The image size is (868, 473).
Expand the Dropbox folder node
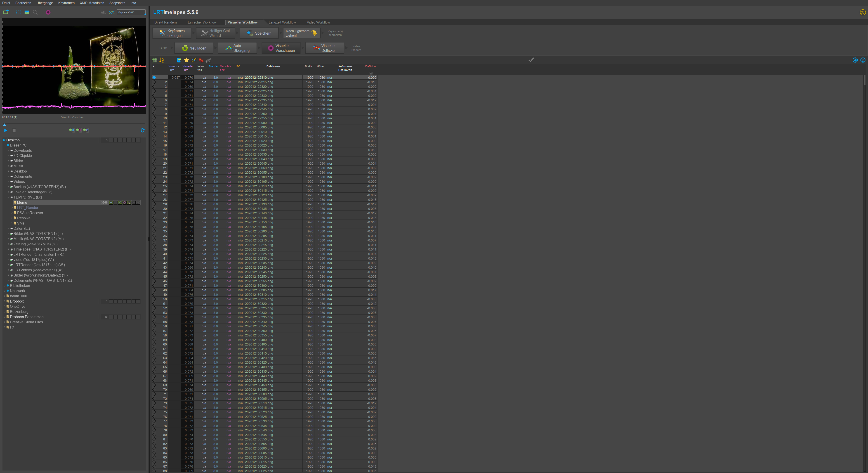(x=5, y=301)
